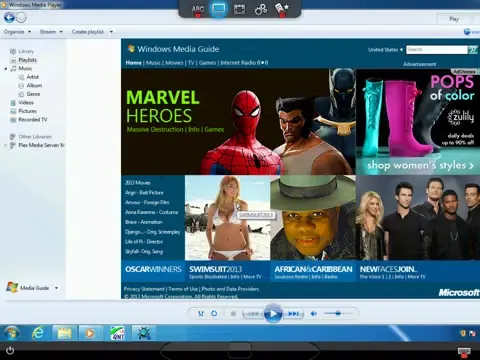The height and width of the screenshot is (360, 480).
Task: Click Massive Destruction link under Marvel Heroes
Action: (155, 129)
